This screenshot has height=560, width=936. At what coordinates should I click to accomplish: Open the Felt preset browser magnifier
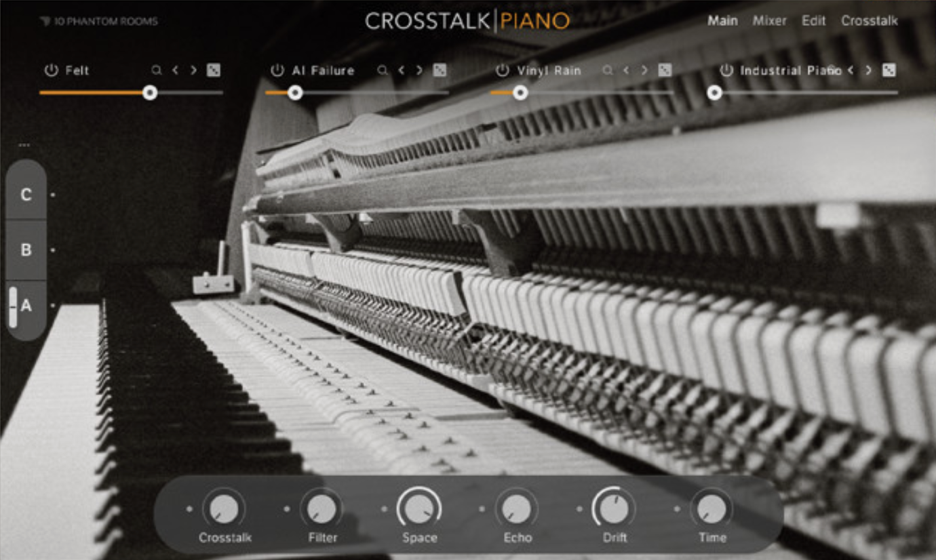point(156,70)
